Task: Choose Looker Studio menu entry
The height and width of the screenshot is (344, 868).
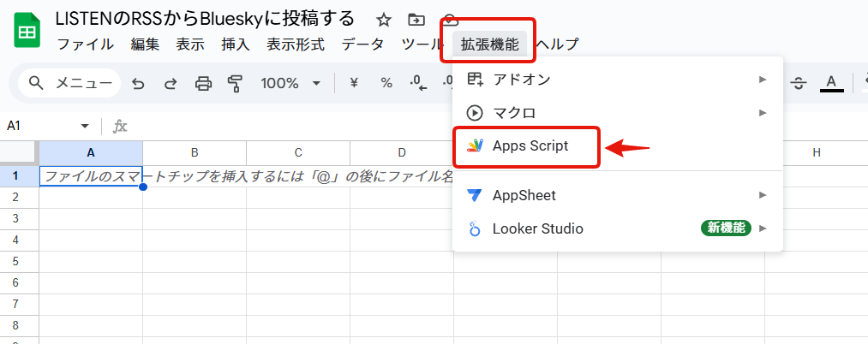Action: [x=618, y=228]
